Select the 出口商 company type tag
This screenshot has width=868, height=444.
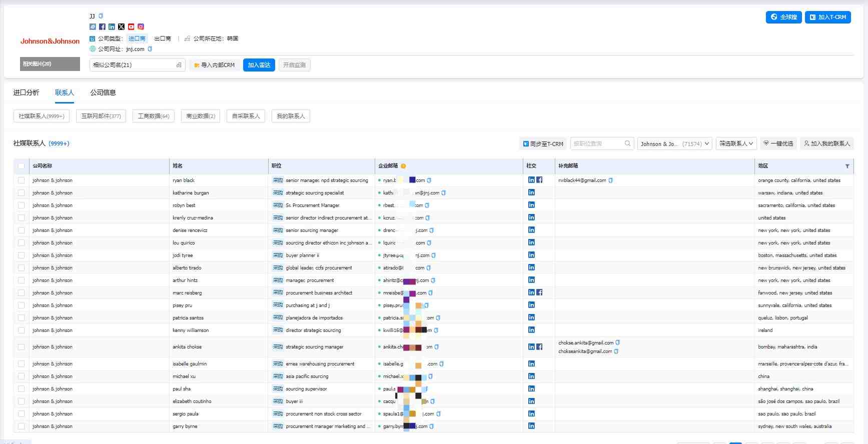pos(162,38)
